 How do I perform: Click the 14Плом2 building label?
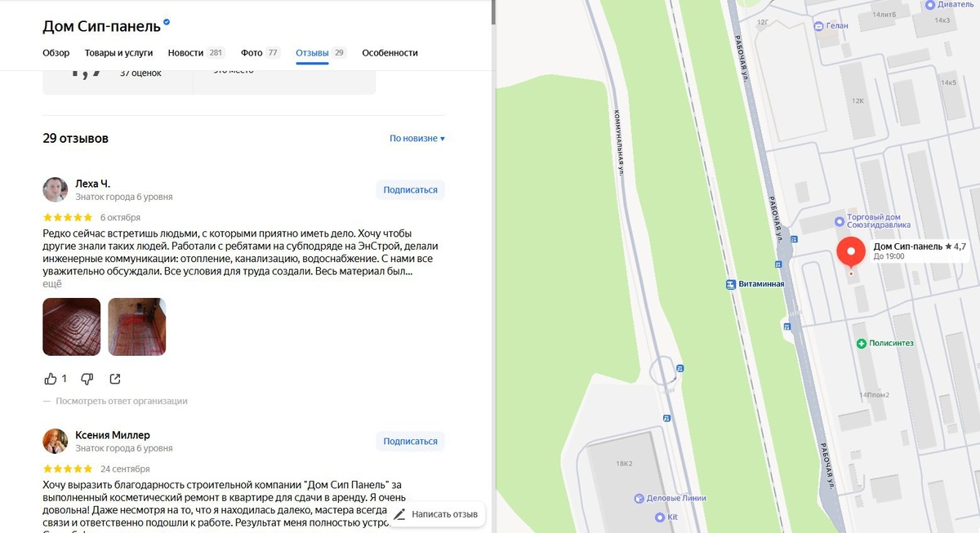pyautogui.click(x=874, y=395)
